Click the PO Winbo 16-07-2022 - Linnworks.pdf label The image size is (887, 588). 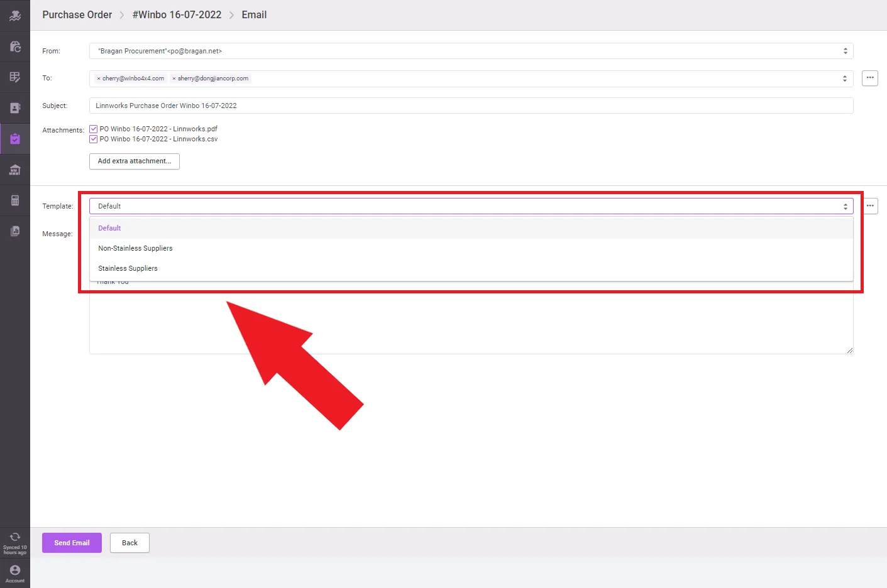[x=158, y=129]
